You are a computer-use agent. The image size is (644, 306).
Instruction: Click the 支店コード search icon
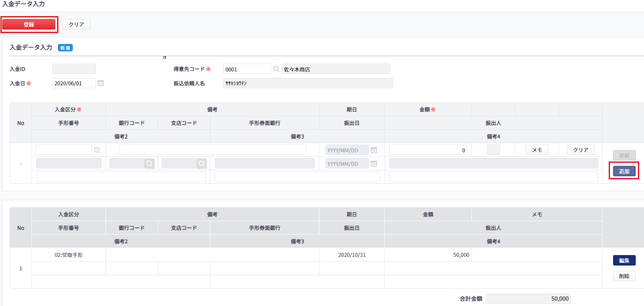(x=202, y=164)
